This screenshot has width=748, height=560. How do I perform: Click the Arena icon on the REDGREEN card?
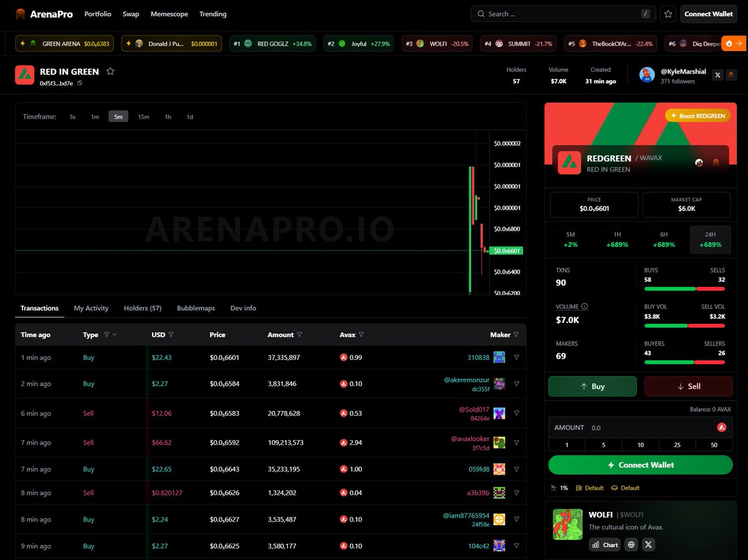point(716,163)
